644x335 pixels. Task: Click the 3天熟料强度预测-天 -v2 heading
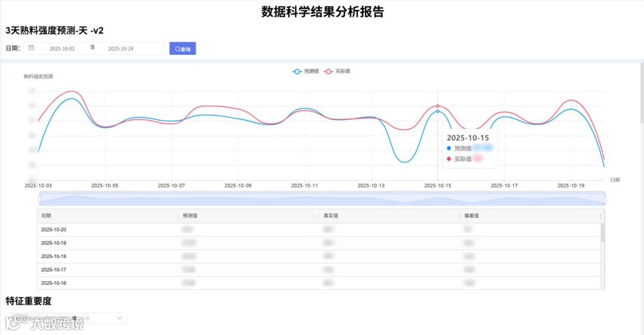coord(55,30)
